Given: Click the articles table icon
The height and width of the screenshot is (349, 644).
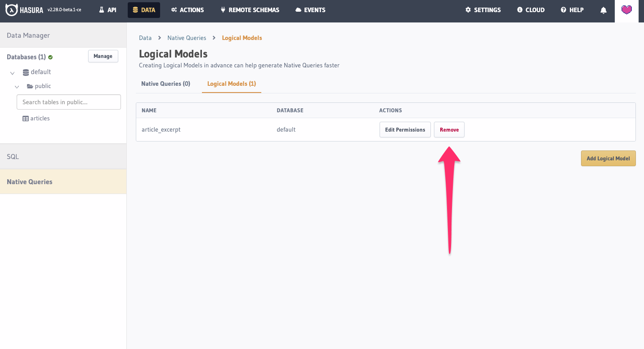Looking at the screenshot, I should 26,119.
